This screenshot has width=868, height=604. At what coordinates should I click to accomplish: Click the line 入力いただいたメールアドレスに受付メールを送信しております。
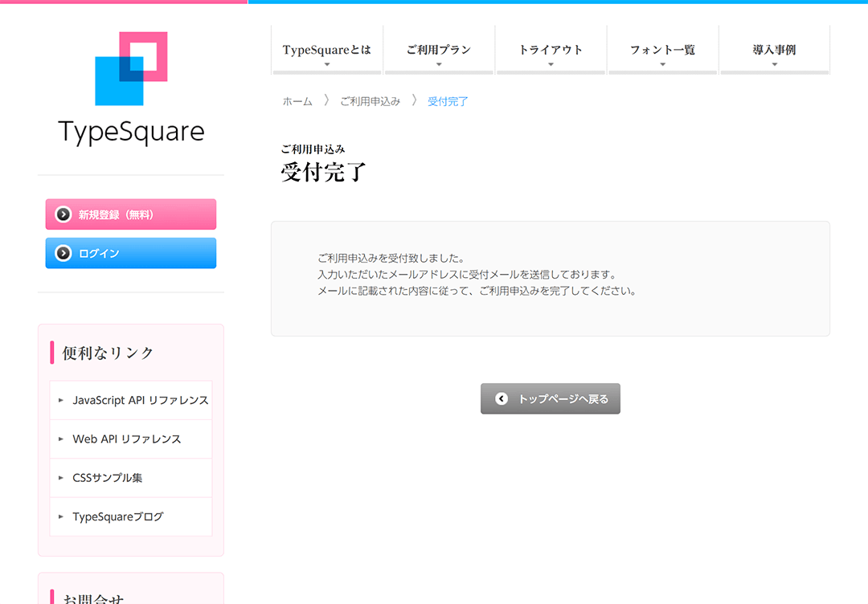click(467, 275)
